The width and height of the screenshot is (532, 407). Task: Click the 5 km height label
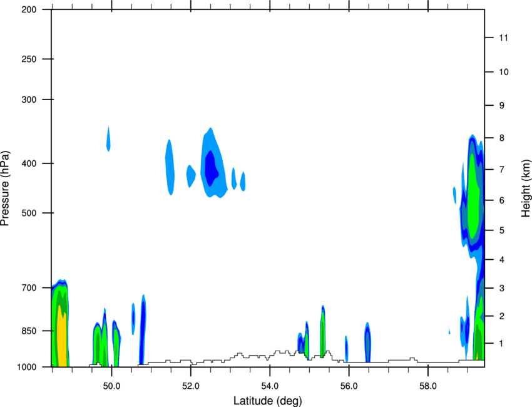pos(502,230)
